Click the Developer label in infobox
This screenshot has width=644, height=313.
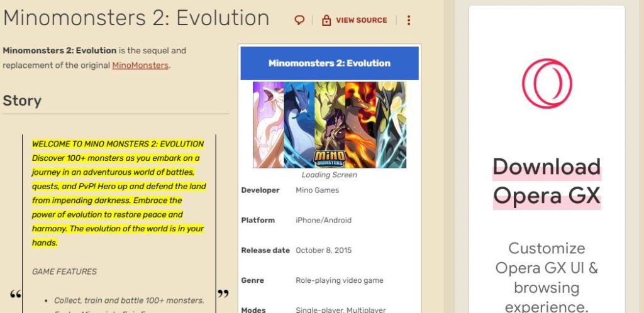pyautogui.click(x=260, y=190)
